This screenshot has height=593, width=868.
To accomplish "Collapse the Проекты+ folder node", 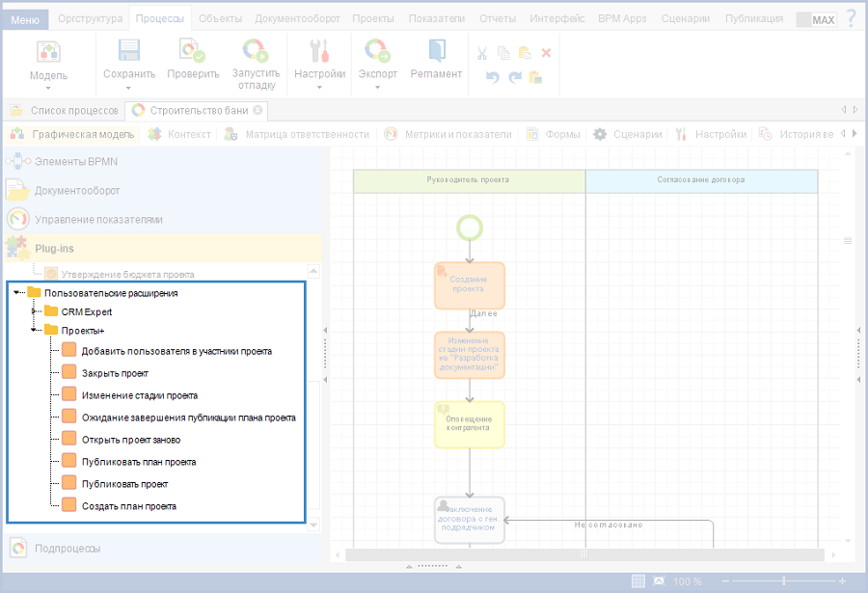I will pos(35,331).
